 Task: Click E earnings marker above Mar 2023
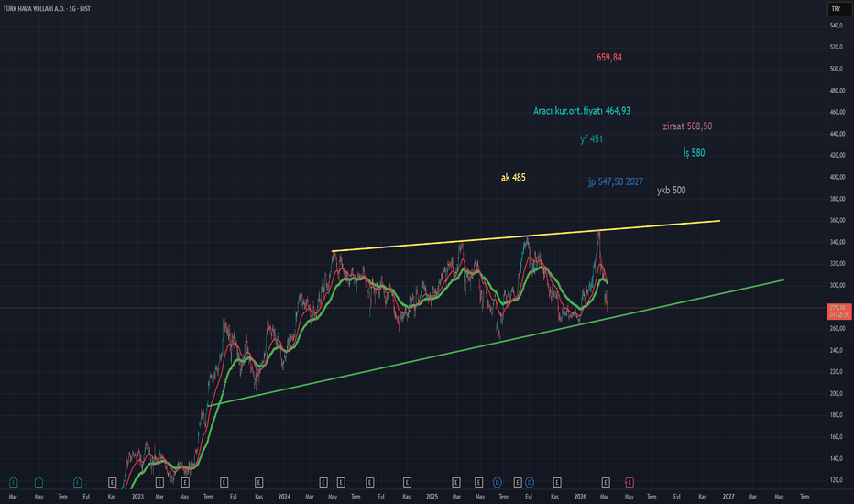click(x=159, y=482)
